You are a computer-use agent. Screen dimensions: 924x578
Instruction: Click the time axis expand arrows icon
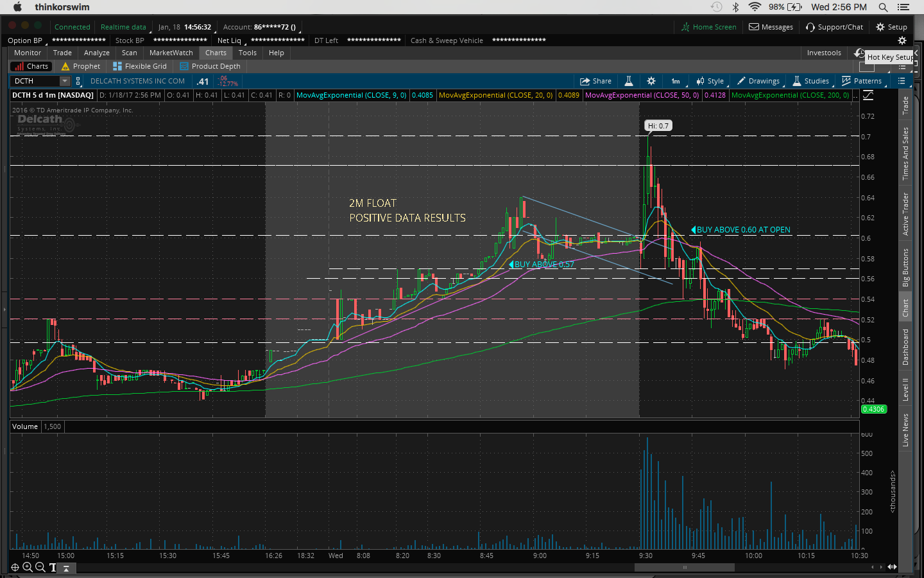coord(892,567)
